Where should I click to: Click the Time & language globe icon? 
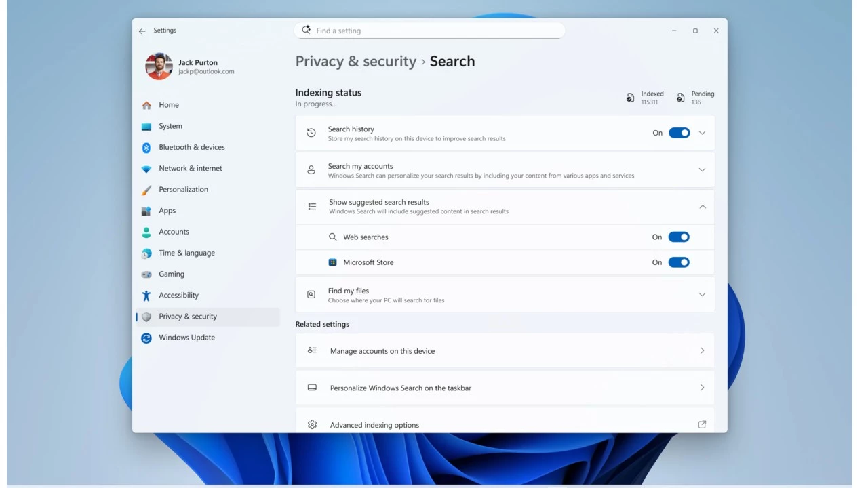[x=146, y=253]
